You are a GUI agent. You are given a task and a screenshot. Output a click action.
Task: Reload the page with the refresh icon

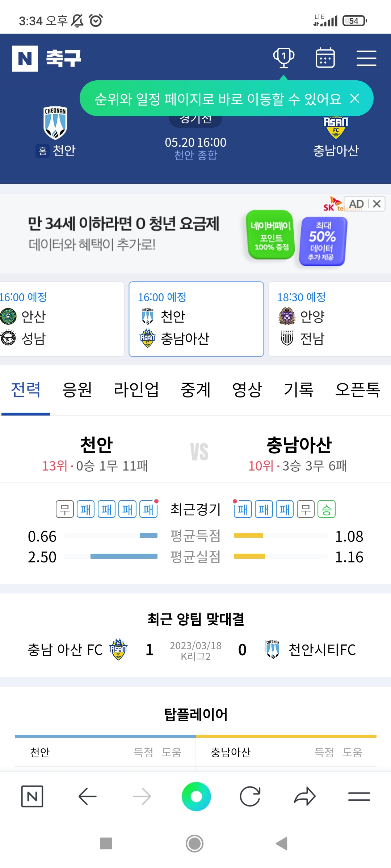250,796
